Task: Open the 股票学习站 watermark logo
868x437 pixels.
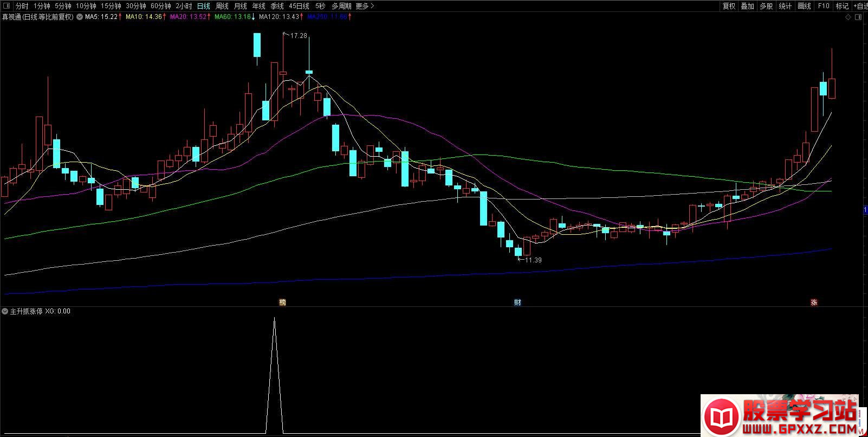Action: 779,415
